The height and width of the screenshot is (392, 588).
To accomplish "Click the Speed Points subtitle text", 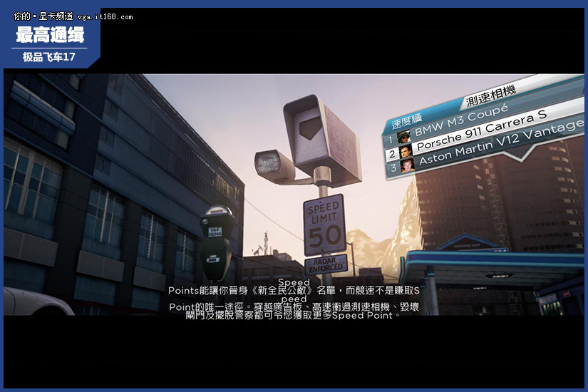I will coord(294,299).
